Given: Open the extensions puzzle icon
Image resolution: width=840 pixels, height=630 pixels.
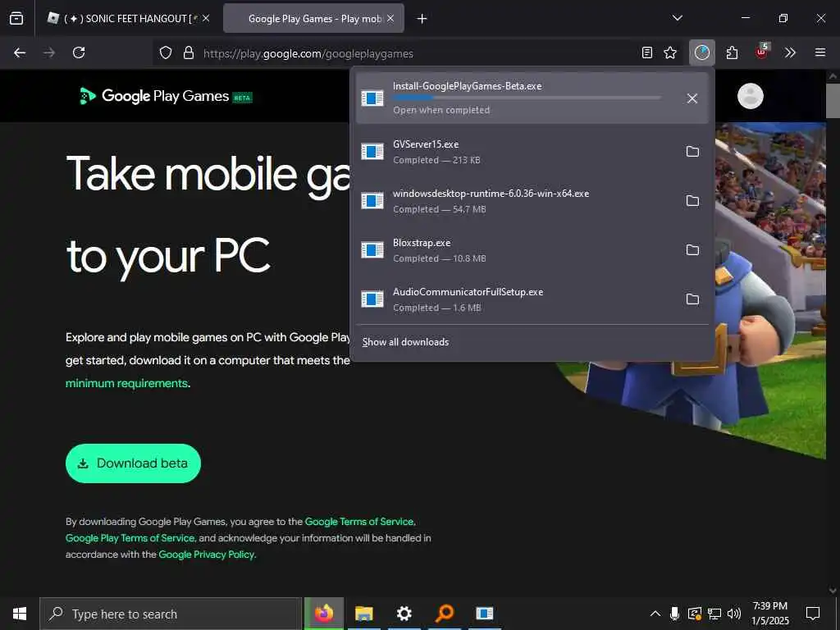Looking at the screenshot, I should [732, 52].
